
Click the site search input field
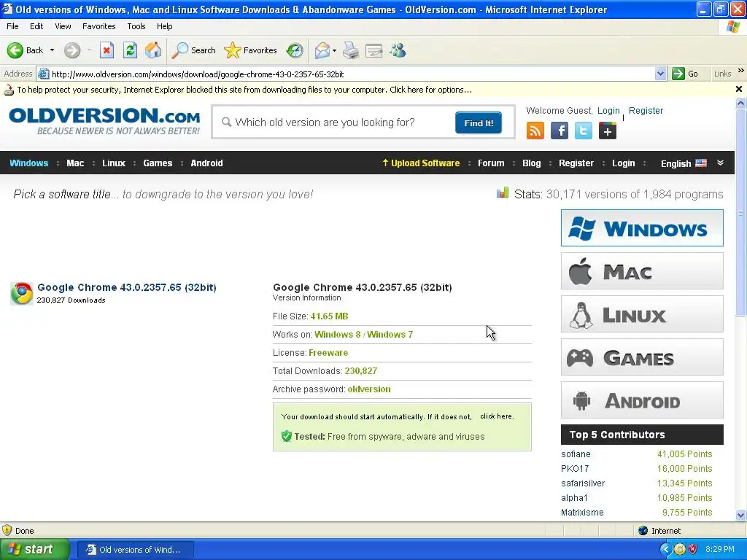(333, 122)
